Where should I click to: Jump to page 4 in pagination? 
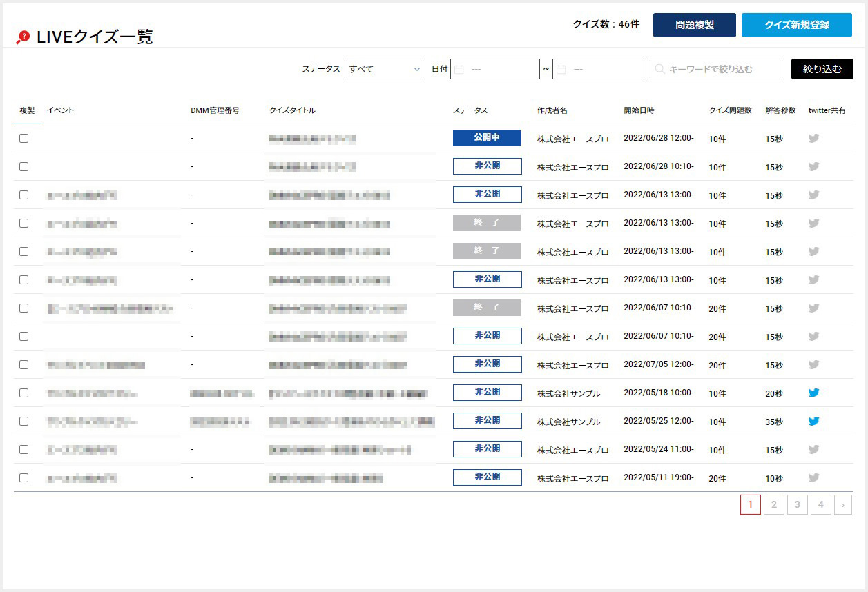[820, 505]
